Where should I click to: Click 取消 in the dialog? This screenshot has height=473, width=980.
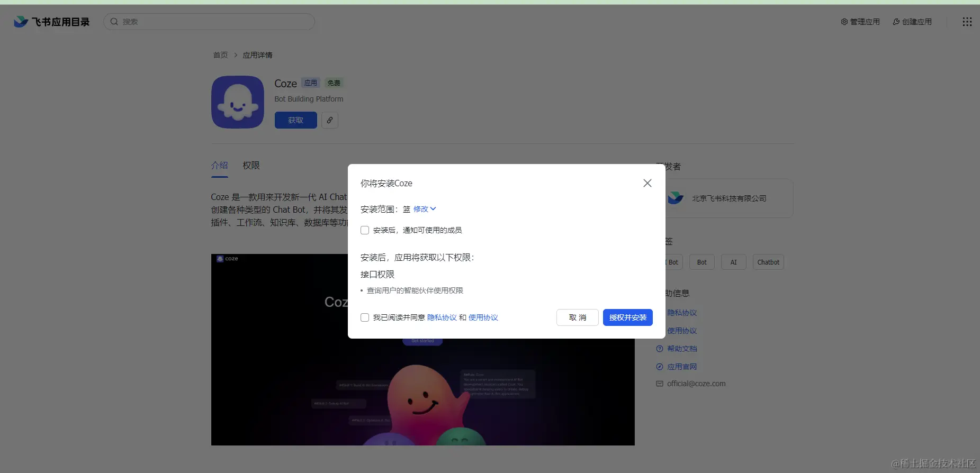578,317
